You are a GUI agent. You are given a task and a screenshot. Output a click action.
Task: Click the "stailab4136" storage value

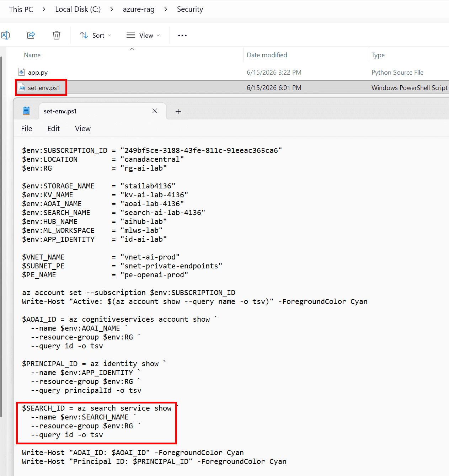(148, 186)
